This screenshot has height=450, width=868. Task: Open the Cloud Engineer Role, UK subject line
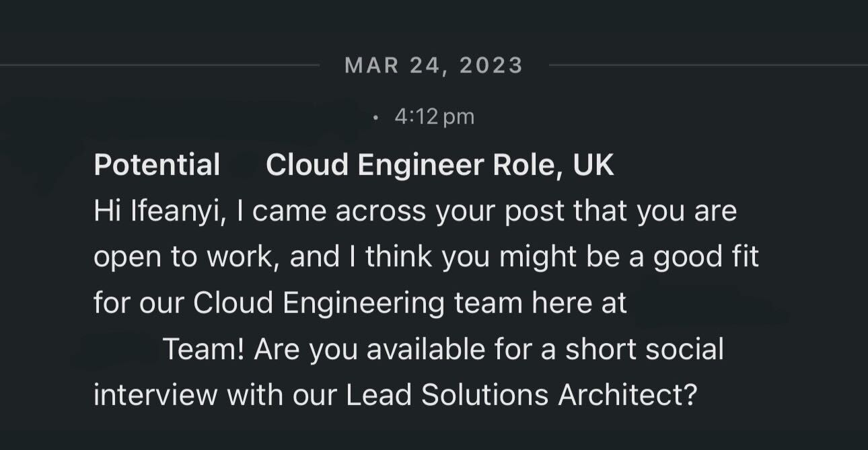[x=439, y=165]
